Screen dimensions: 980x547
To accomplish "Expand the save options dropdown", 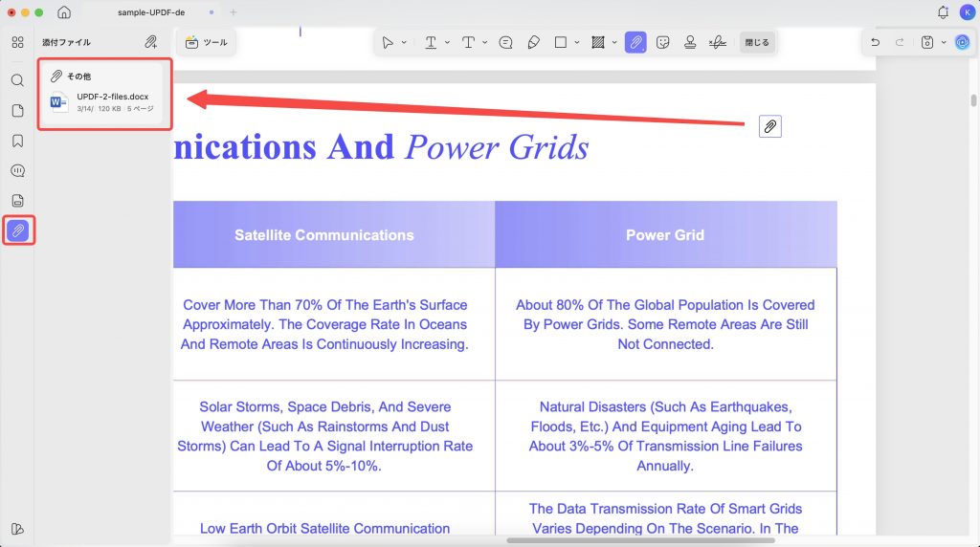I will pos(944,42).
